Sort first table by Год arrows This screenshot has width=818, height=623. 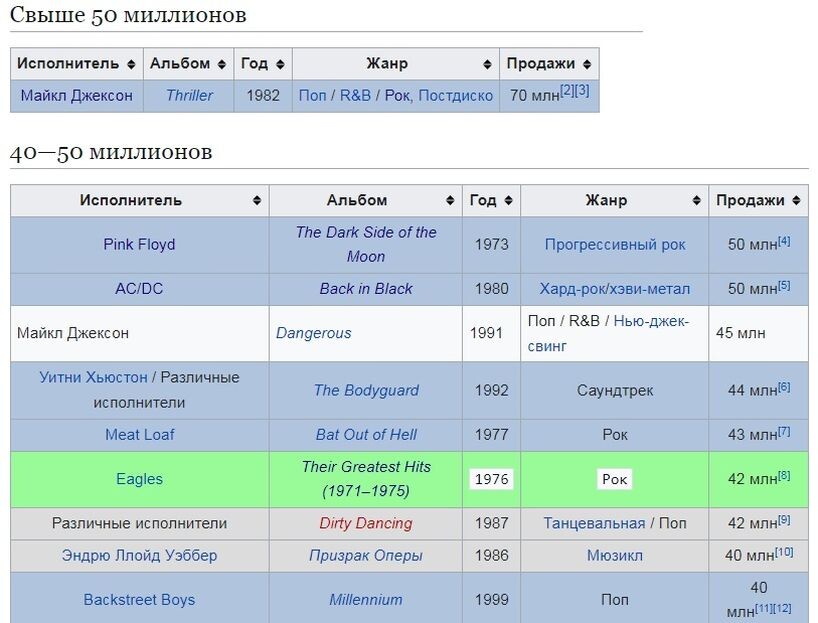click(x=281, y=64)
